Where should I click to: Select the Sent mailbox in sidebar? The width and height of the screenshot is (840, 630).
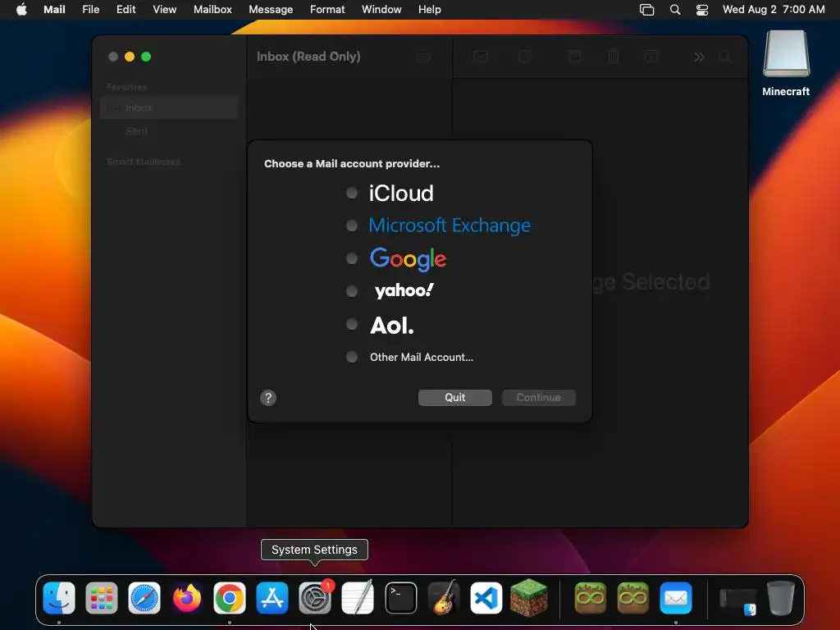169,130
